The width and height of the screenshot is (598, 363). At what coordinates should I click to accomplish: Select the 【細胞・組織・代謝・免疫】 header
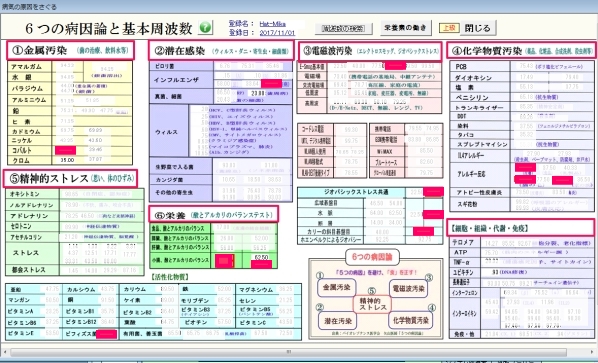point(521,228)
